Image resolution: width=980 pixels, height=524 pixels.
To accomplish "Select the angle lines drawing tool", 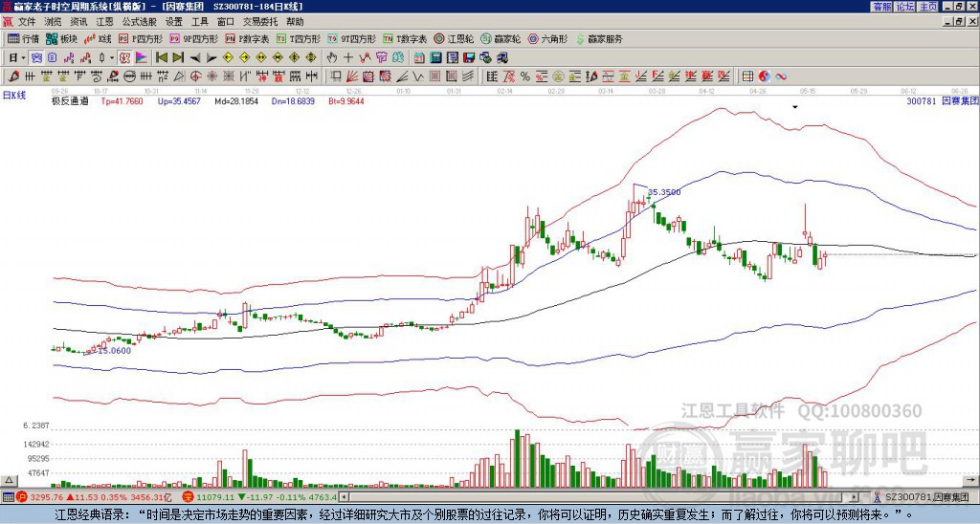I will click(402, 76).
